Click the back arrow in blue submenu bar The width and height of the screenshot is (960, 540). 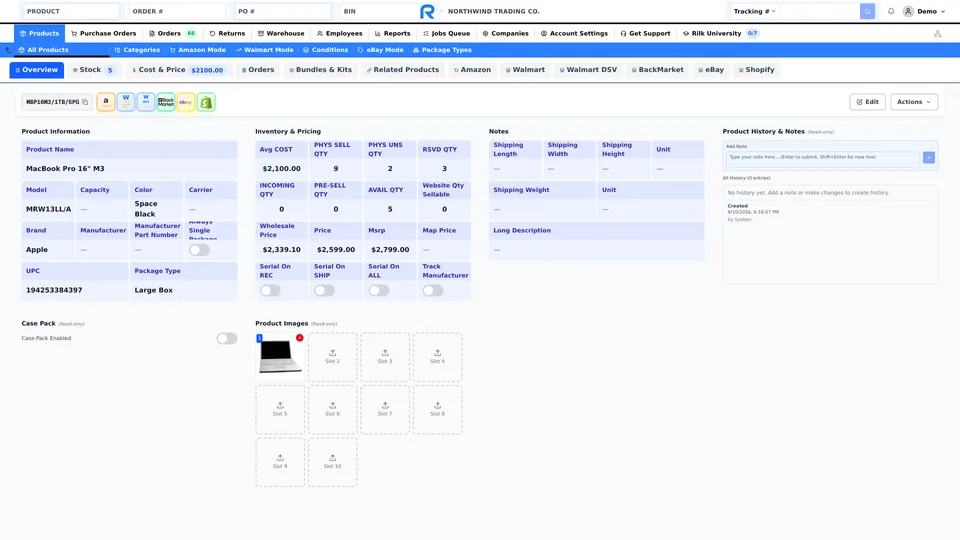click(x=8, y=50)
